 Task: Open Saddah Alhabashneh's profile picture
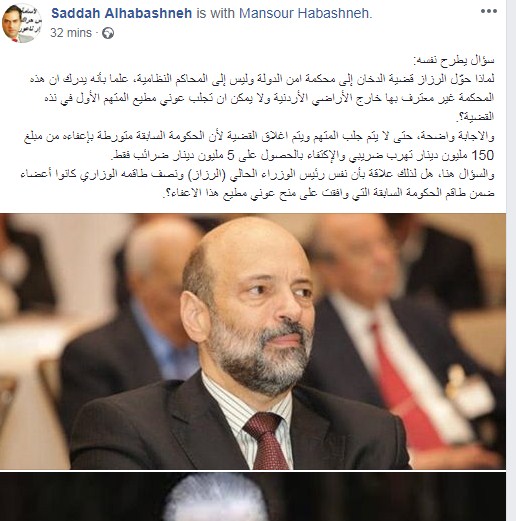(x=22, y=23)
